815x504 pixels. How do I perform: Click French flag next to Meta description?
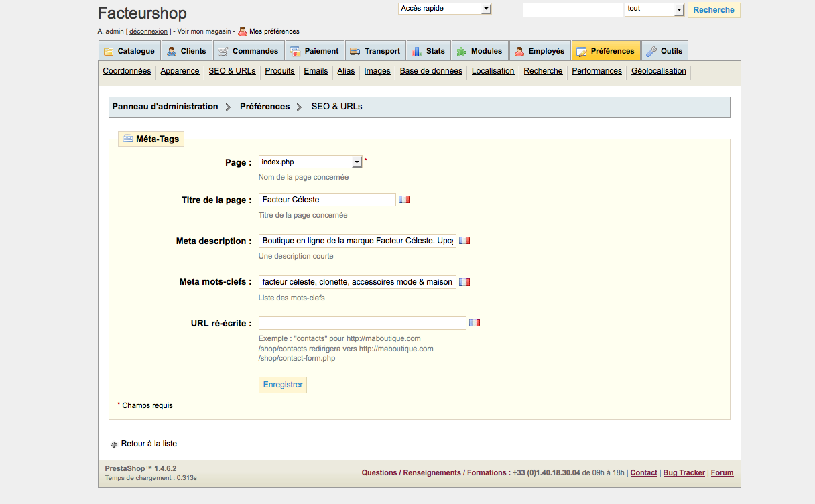(x=464, y=241)
